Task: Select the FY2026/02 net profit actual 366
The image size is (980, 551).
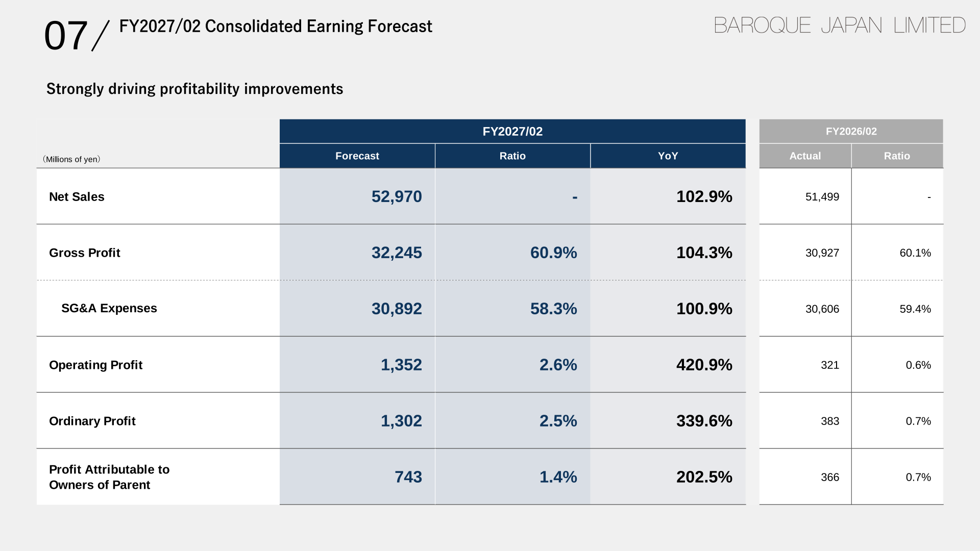Action: tap(830, 478)
